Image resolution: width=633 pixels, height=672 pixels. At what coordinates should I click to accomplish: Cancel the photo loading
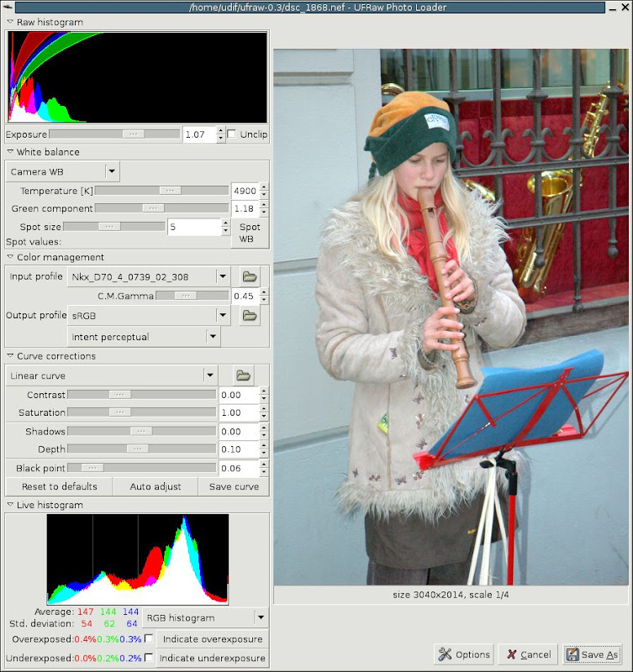(528, 654)
